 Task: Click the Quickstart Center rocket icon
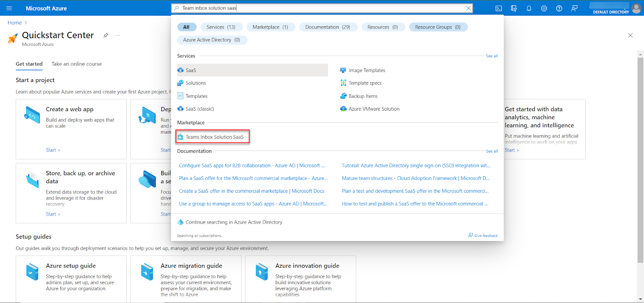click(13, 38)
